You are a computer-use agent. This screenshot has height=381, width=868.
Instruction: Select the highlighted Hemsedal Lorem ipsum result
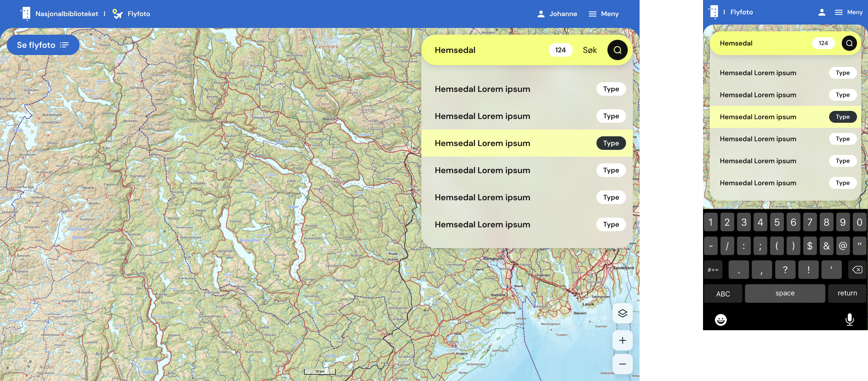click(x=527, y=143)
